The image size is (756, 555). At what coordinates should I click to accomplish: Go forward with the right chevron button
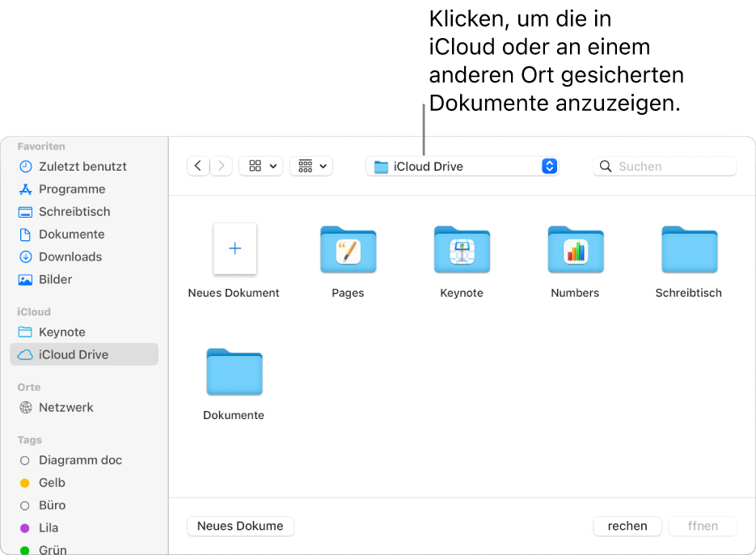pyautogui.click(x=222, y=166)
